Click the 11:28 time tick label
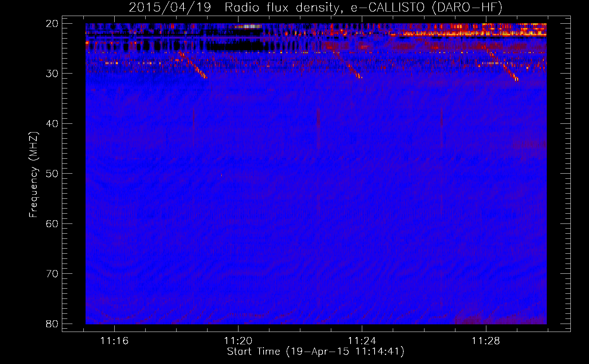 click(x=486, y=341)
